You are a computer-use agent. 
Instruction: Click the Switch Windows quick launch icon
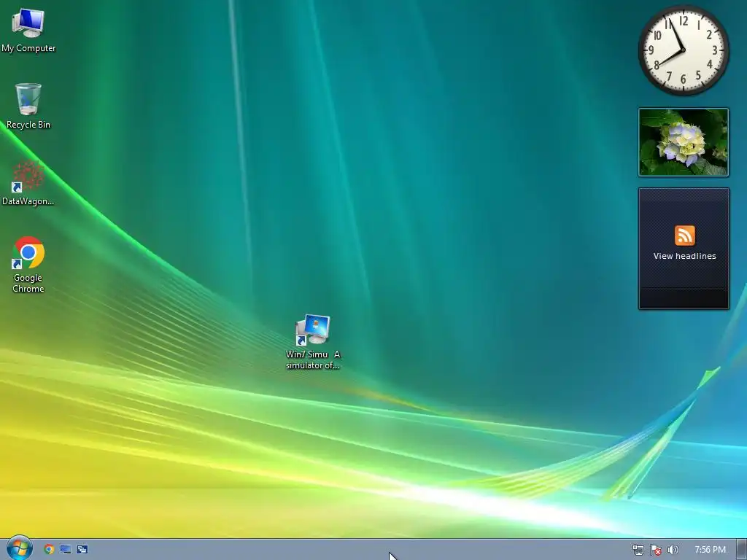pos(82,549)
